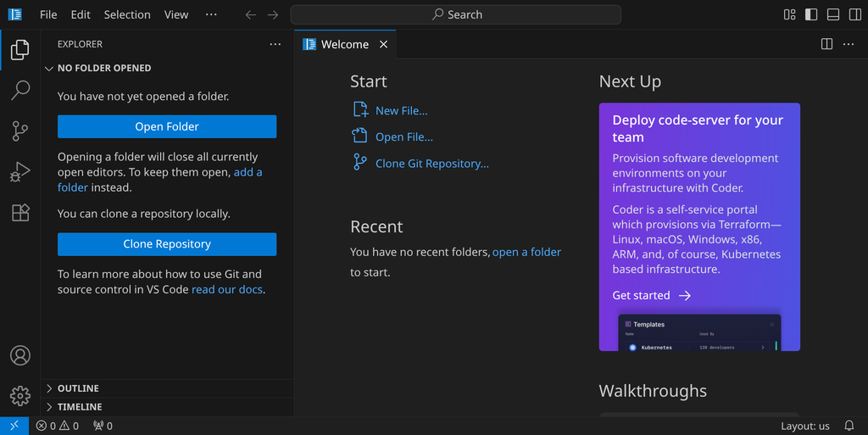
Task: Click the split editor right icon
Action: [x=826, y=44]
